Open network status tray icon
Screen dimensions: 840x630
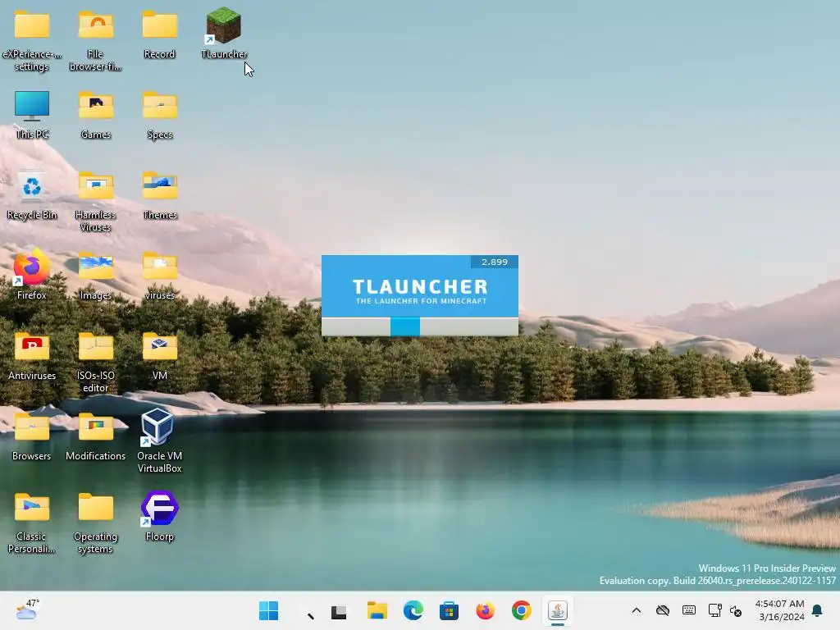714,610
